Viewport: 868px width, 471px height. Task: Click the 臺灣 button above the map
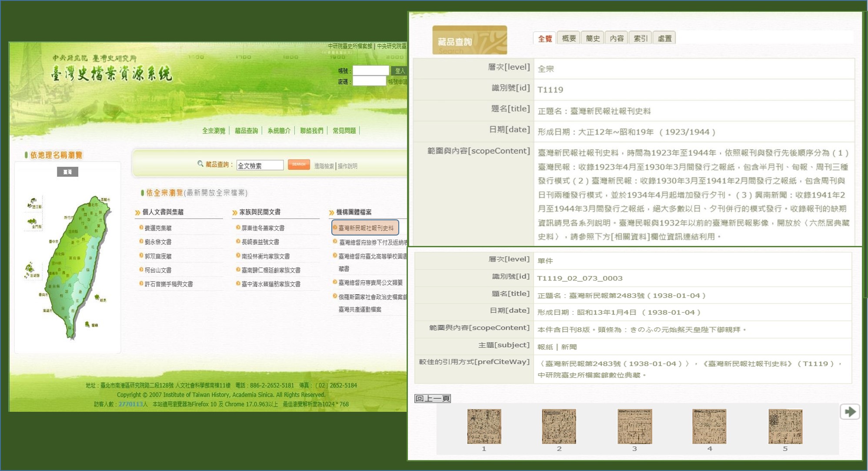click(x=67, y=172)
